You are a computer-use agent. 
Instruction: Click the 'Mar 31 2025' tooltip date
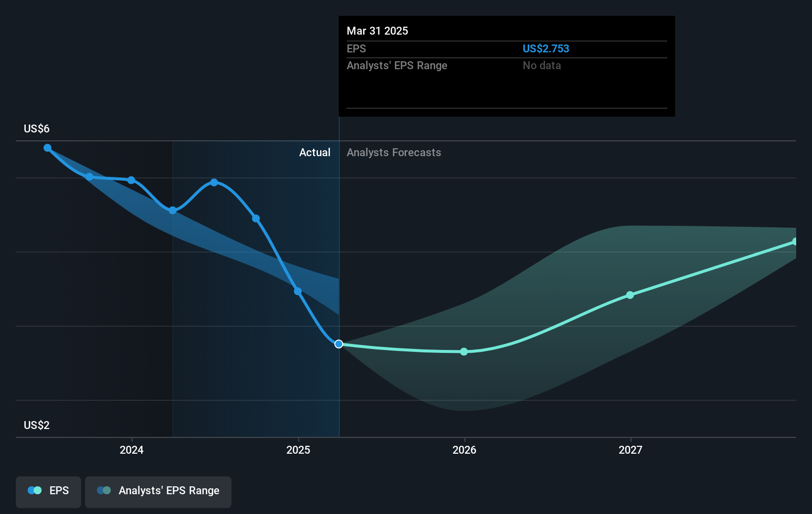click(x=377, y=31)
